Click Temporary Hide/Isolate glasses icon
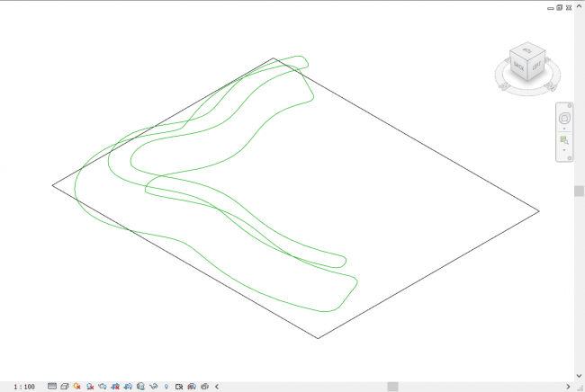Viewport: 585px width, 392px height. tap(154, 387)
